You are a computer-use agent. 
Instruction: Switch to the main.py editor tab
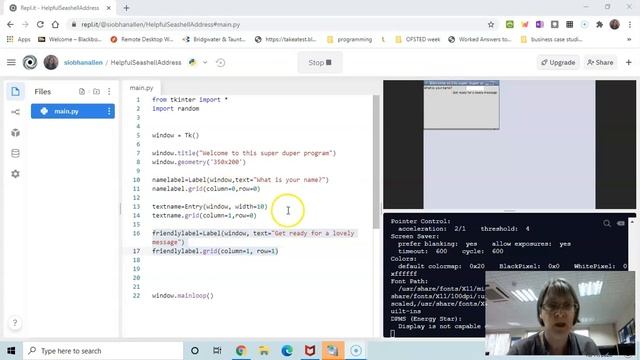click(x=141, y=88)
